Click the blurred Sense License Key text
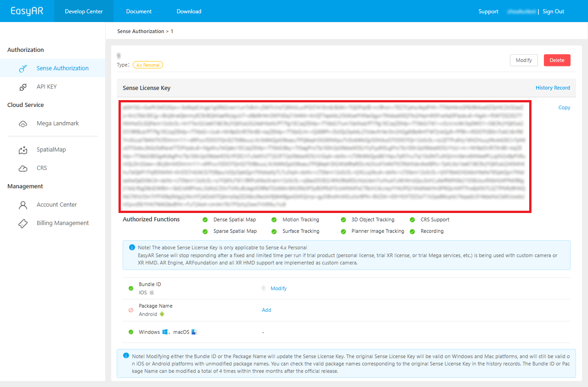 [325, 157]
